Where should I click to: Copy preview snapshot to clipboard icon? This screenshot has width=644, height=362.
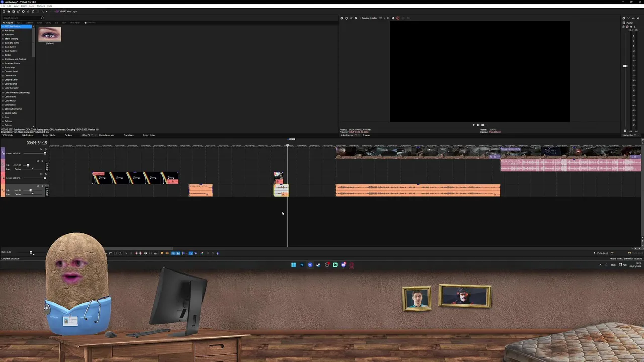pyautogui.click(x=388, y=18)
